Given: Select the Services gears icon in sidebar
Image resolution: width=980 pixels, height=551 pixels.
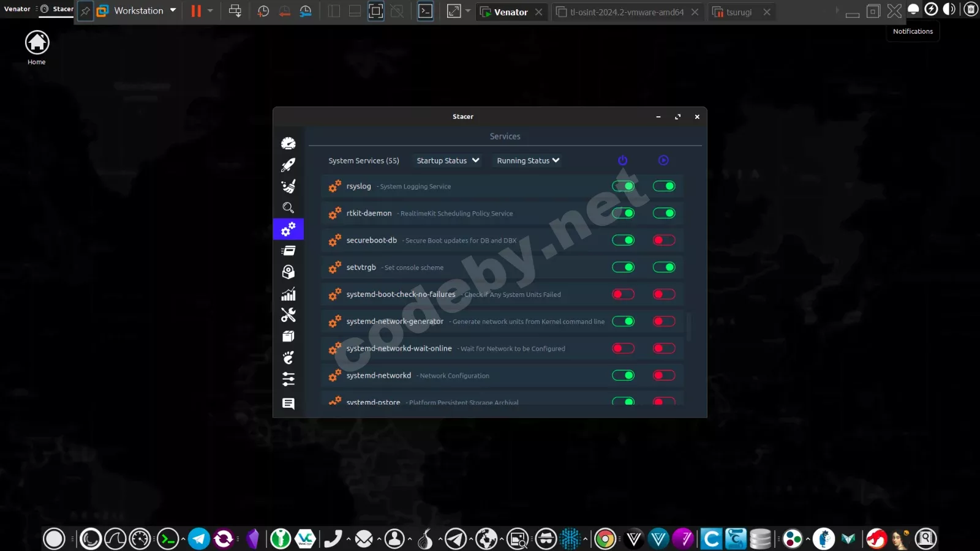Looking at the screenshot, I should [x=288, y=229].
